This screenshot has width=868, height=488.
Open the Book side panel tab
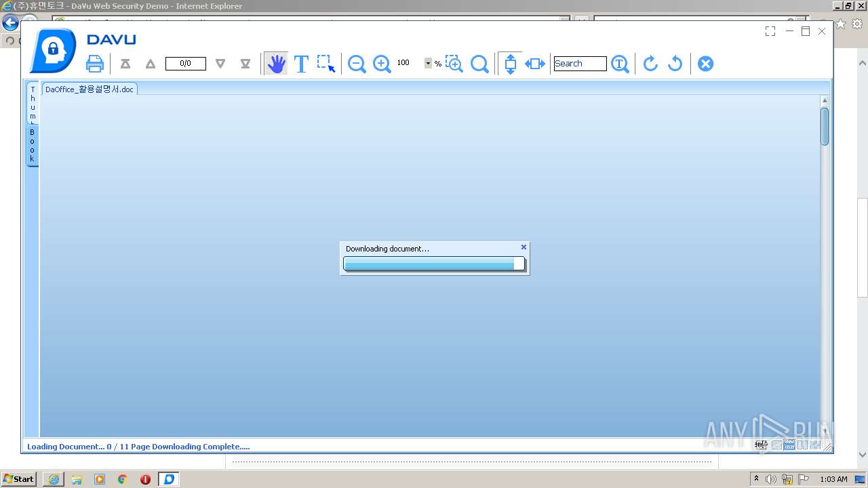coord(32,145)
